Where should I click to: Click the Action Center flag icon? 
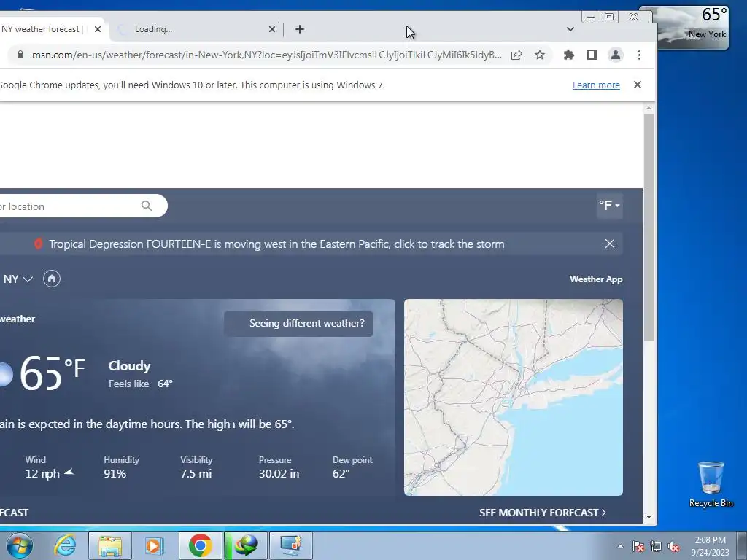[x=638, y=547]
